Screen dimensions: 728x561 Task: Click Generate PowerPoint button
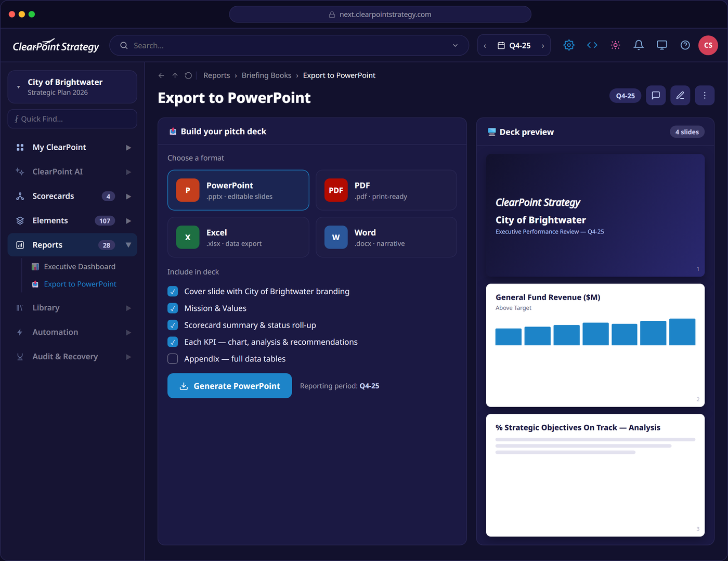(229, 386)
